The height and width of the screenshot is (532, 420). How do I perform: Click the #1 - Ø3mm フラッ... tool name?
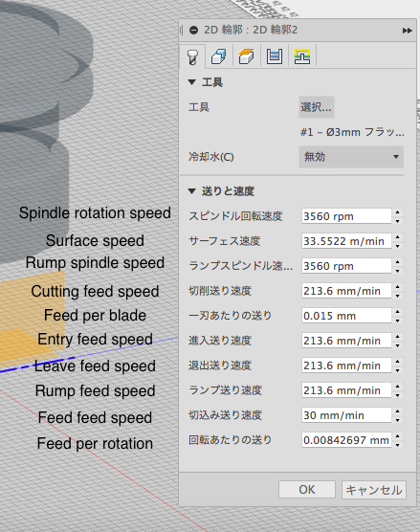(352, 132)
